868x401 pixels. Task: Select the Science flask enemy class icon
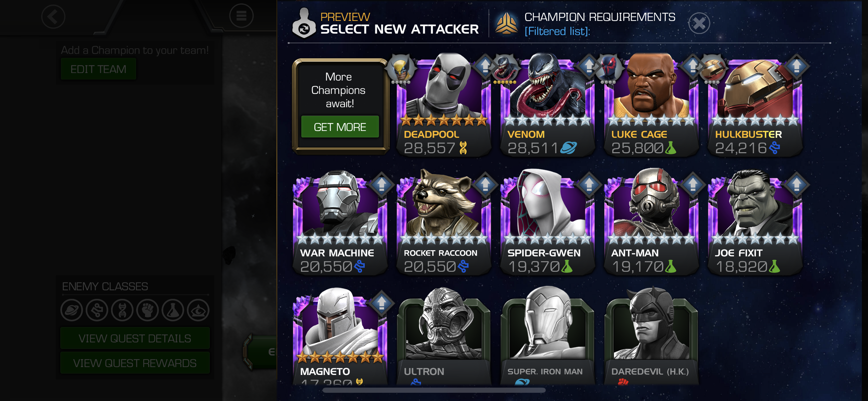(x=173, y=310)
